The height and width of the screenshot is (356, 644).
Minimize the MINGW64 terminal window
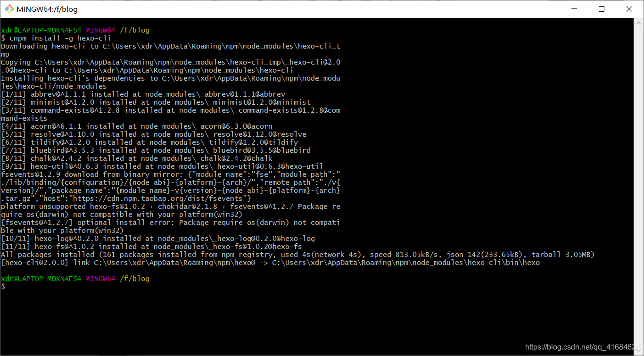(x=574, y=9)
